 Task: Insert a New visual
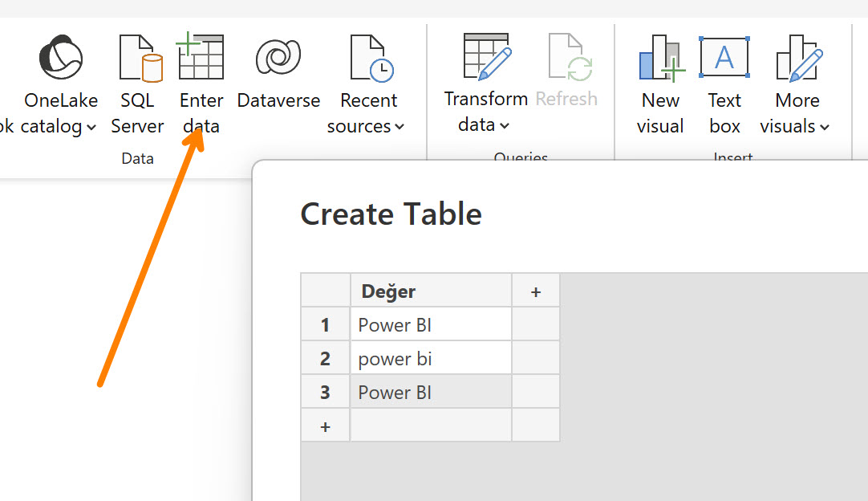[x=660, y=58]
